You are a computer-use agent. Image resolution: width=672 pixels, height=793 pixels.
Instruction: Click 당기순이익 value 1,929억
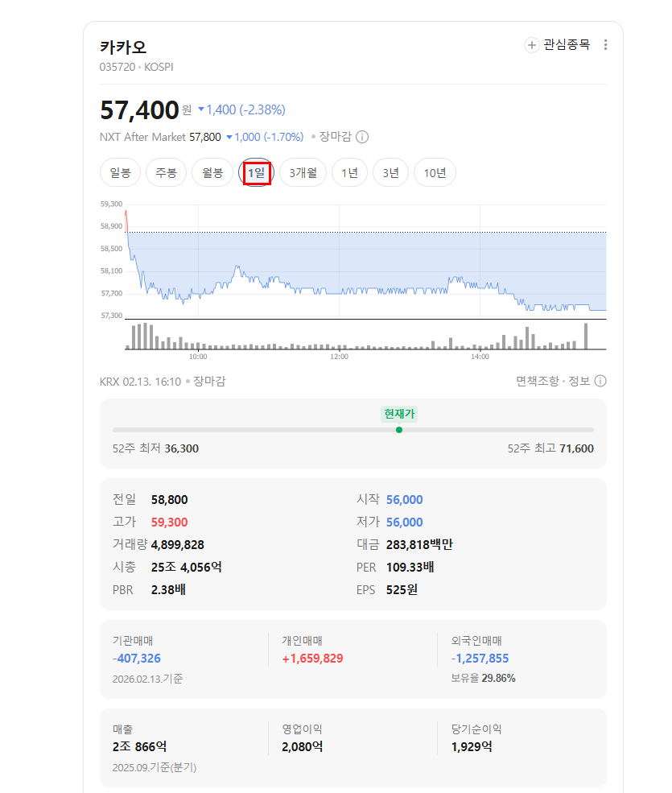coord(472,746)
